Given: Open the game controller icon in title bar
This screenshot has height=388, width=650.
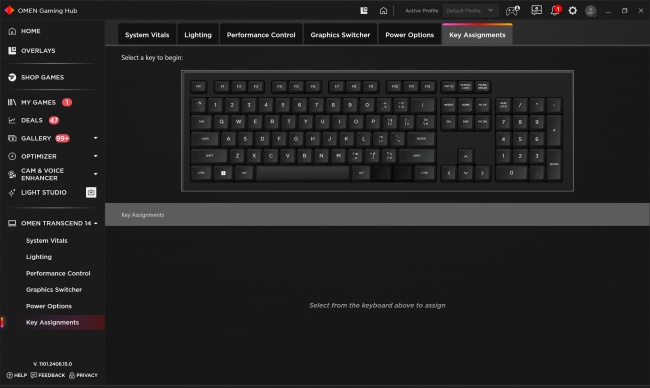Looking at the screenshot, I should (513, 10).
